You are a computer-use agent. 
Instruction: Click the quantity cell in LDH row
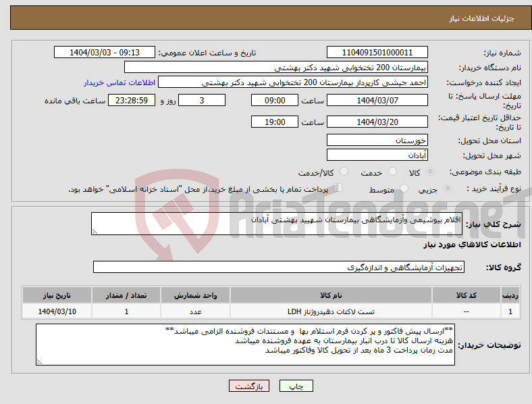coord(126,311)
